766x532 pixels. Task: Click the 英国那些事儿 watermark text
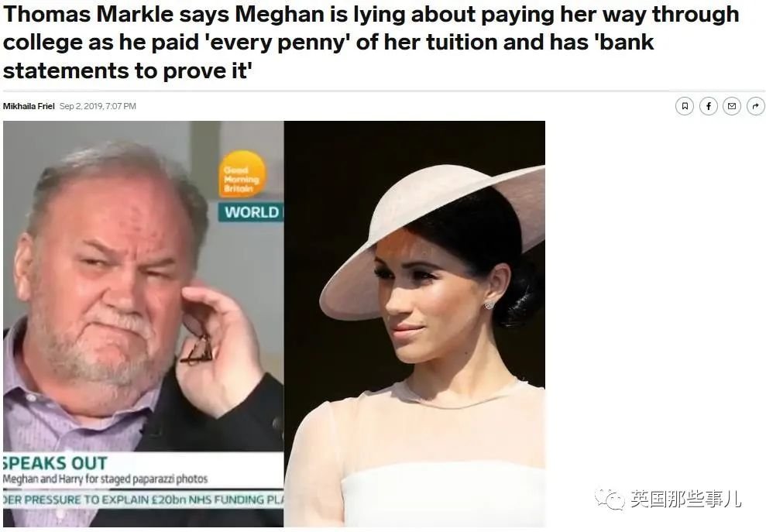pos(685,499)
